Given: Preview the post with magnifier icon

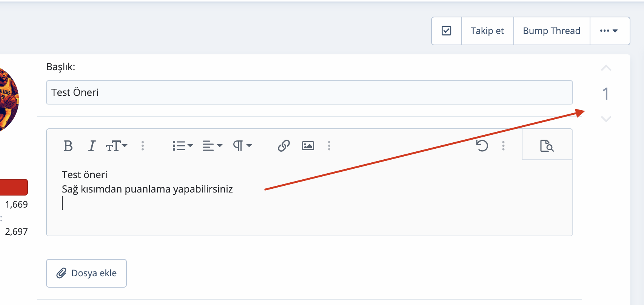Looking at the screenshot, I should 547,145.
